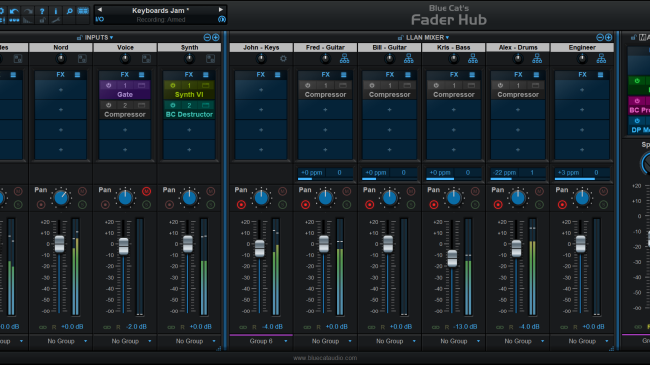Image resolution: width=650 pixels, height=365 pixels.
Task: Open the BC Destructor plugin on Synth
Action: coord(189,114)
